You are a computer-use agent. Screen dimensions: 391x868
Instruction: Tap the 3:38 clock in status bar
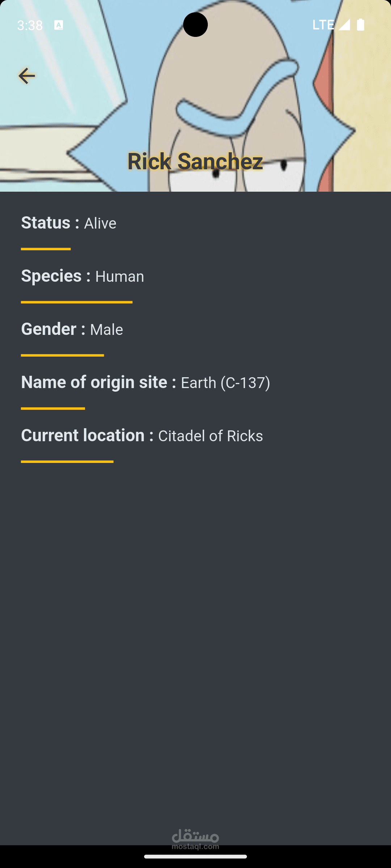(x=30, y=25)
